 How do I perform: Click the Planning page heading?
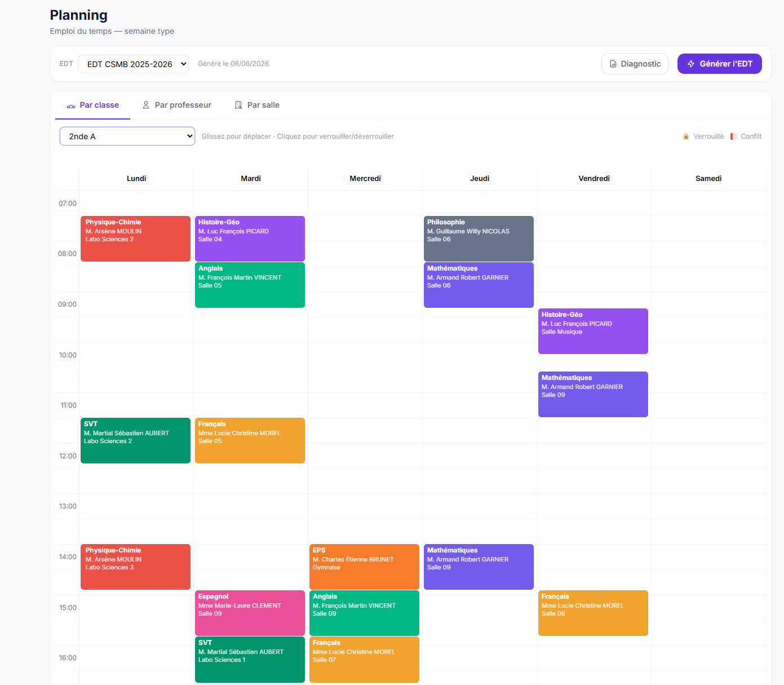pyautogui.click(x=79, y=15)
